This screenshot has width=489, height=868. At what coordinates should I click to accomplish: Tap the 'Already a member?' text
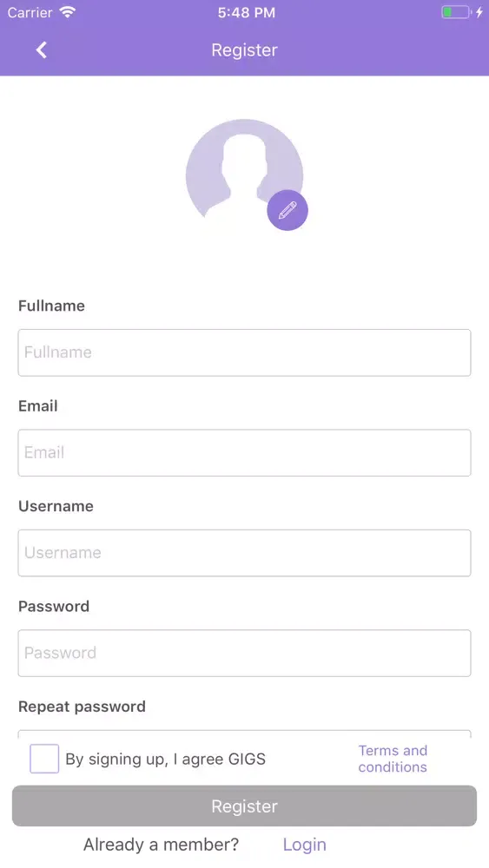tap(162, 845)
